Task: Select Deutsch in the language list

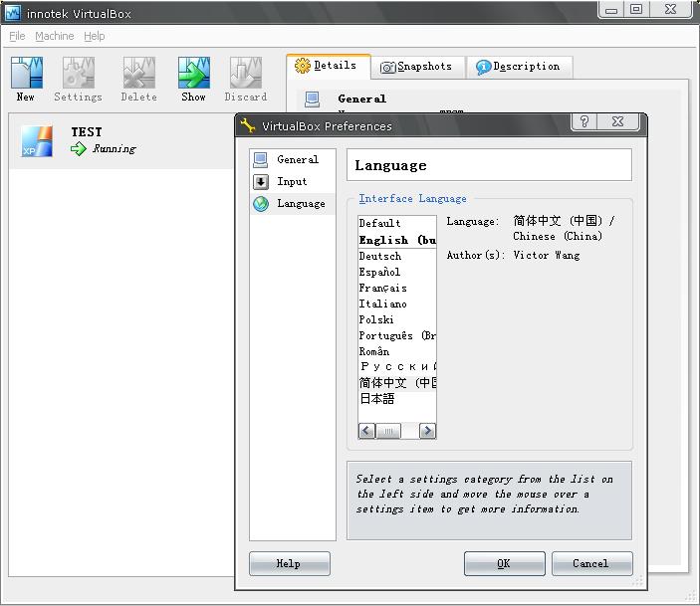Action: (x=397, y=256)
